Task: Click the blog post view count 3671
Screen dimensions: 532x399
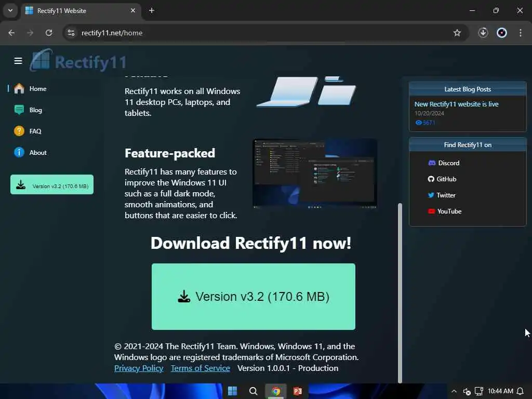Action: tap(425, 123)
